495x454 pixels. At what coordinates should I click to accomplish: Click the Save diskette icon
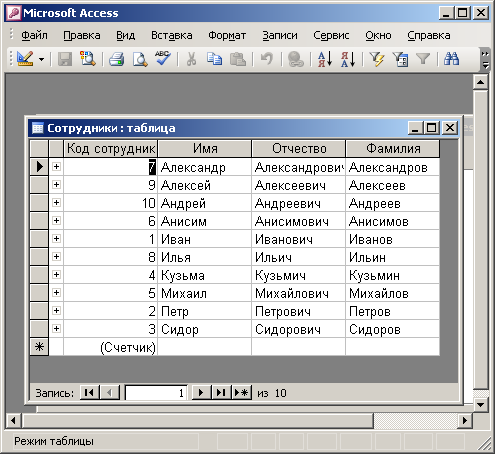point(65,59)
